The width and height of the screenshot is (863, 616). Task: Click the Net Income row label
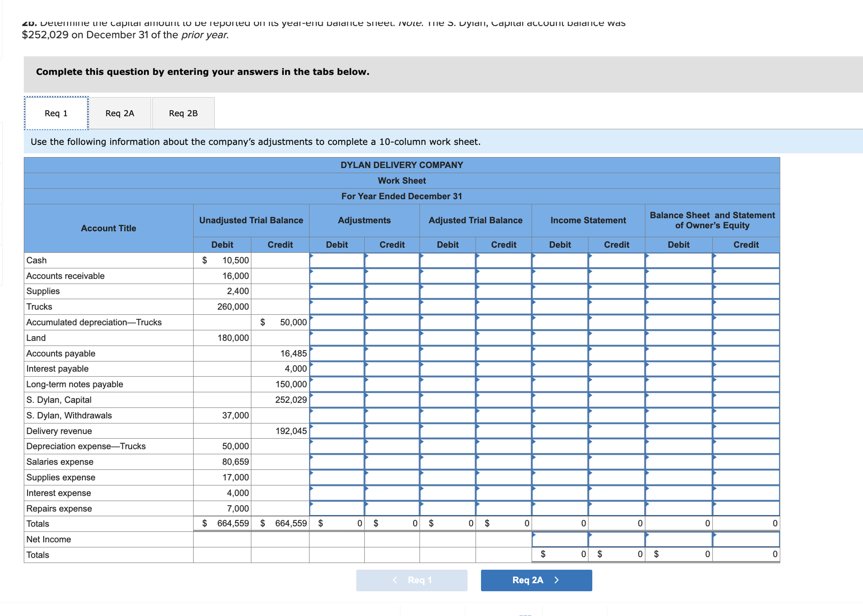click(x=48, y=539)
